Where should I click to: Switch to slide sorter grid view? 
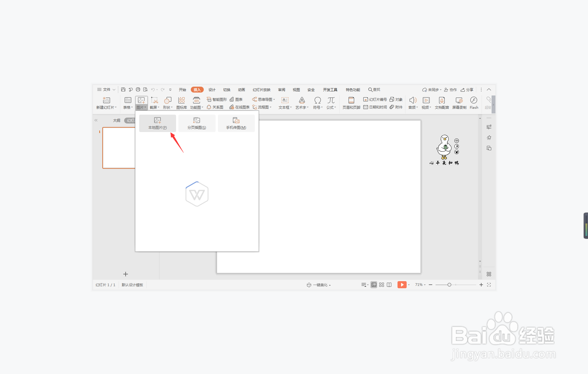pyautogui.click(x=382, y=285)
